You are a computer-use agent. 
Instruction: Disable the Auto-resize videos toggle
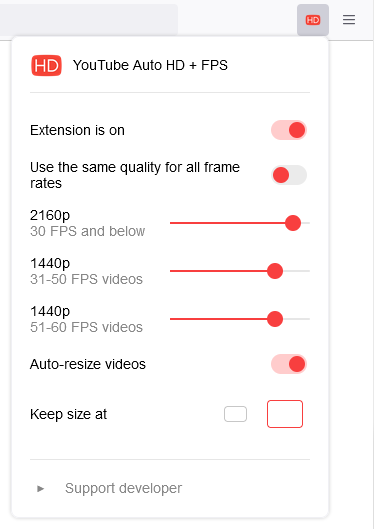289,364
